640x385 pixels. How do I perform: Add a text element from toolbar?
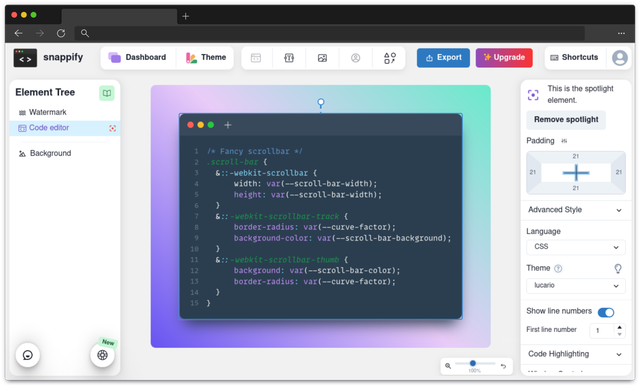pyautogui.click(x=289, y=58)
